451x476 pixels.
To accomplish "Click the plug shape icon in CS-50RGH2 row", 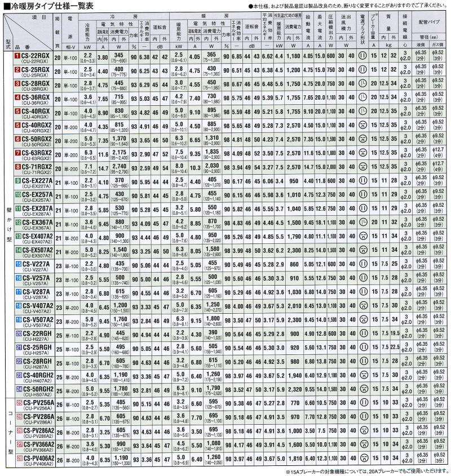I will (x=364, y=389).
